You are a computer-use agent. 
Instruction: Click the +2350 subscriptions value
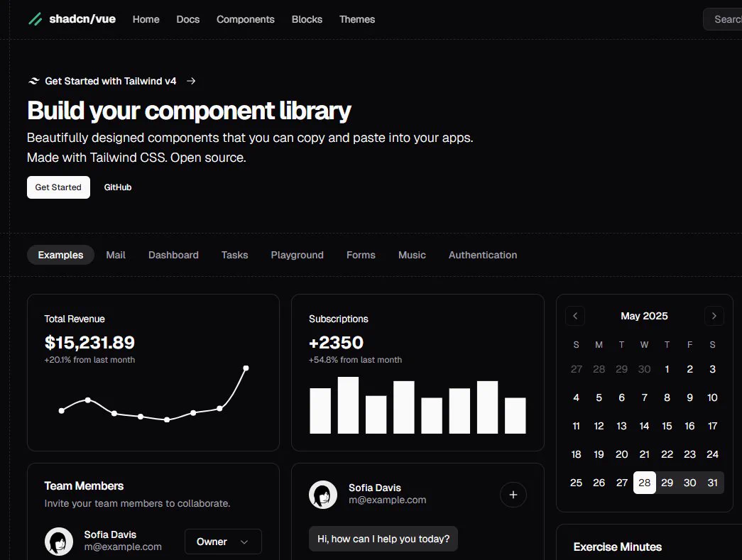point(336,342)
